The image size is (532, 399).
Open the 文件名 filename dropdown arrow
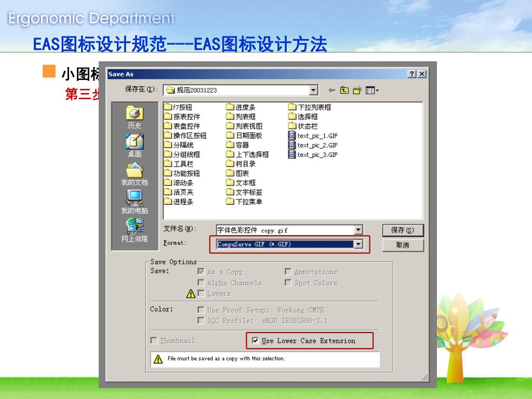click(x=358, y=230)
